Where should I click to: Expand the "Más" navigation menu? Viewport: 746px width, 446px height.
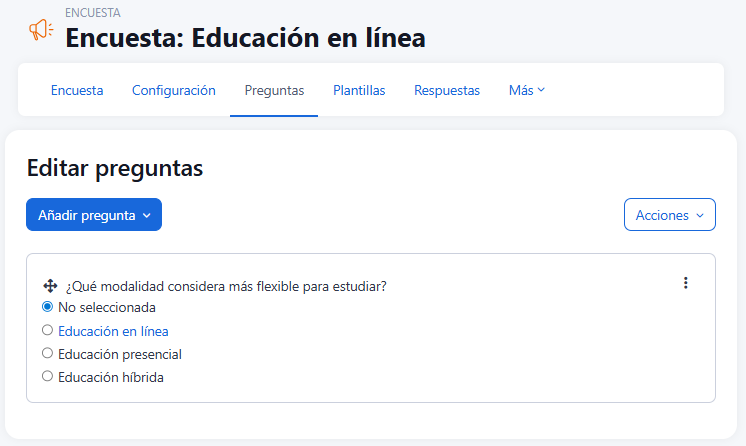[526, 90]
